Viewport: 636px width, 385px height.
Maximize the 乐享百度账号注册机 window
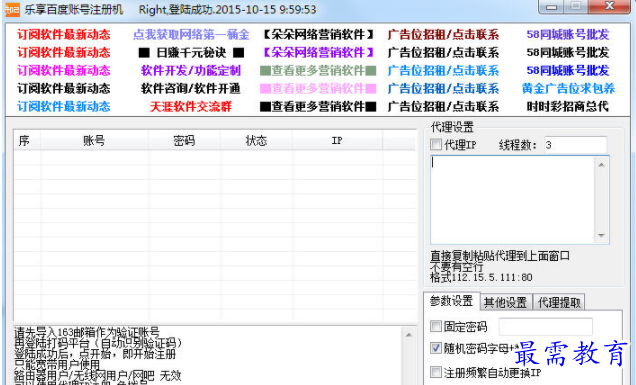(576, 7)
